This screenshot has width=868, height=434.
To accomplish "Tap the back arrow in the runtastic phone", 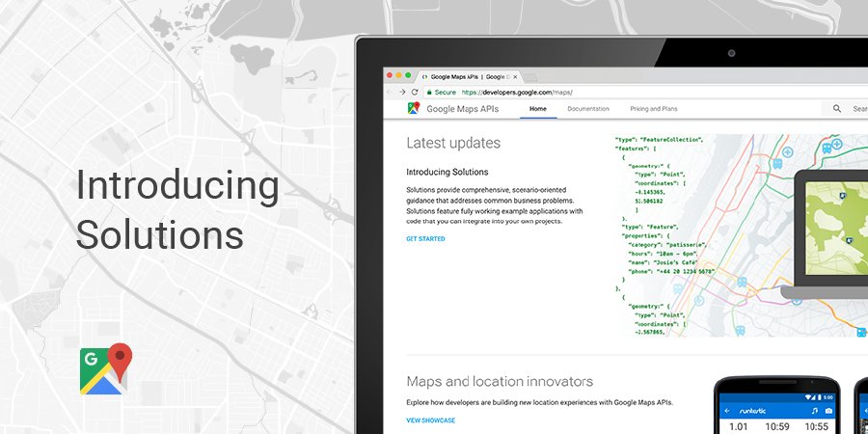I will coord(727,411).
